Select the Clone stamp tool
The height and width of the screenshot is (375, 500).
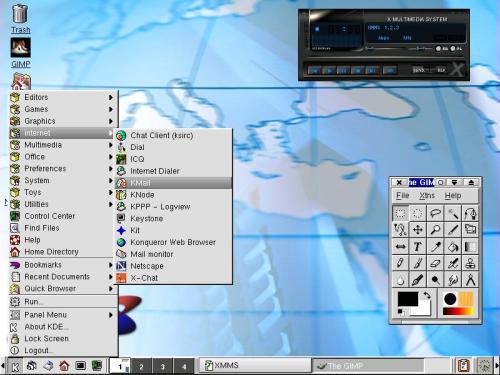[470, 263]
